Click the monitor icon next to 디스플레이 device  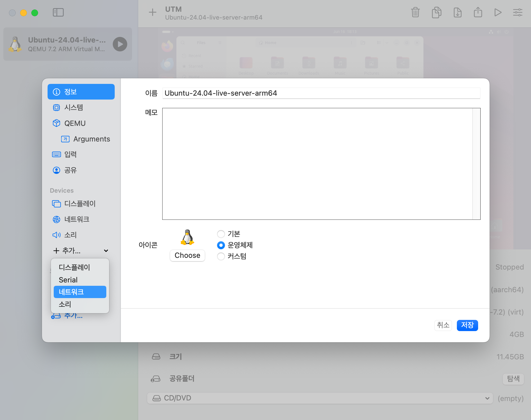click(x=57, y=204)
